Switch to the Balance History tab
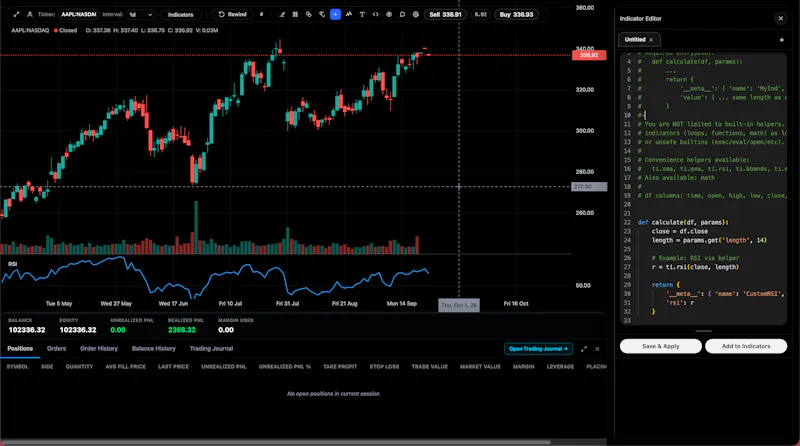Screen dimensions: 800x446 click(154, 349)
